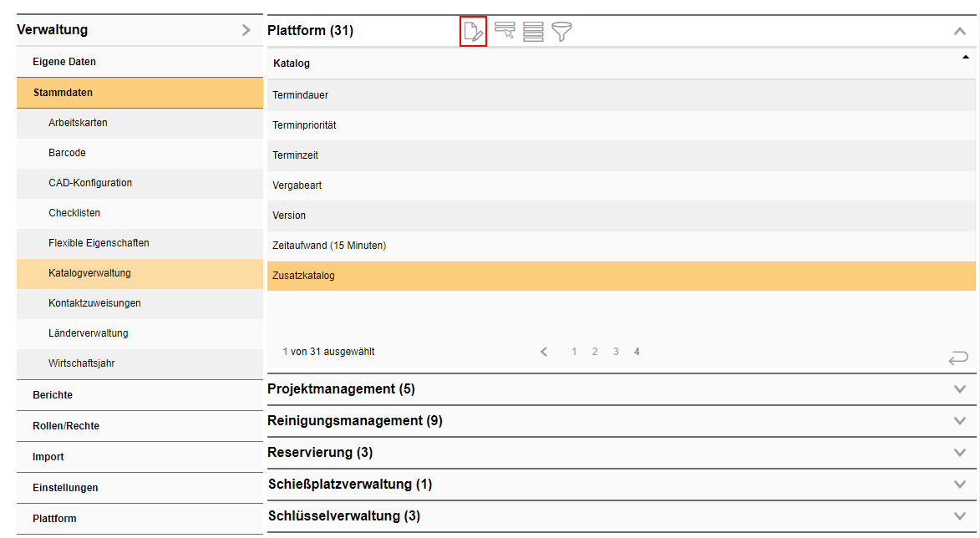Click the edit document icon in Plattform header
980x538 pixels.
pos(473,33)
